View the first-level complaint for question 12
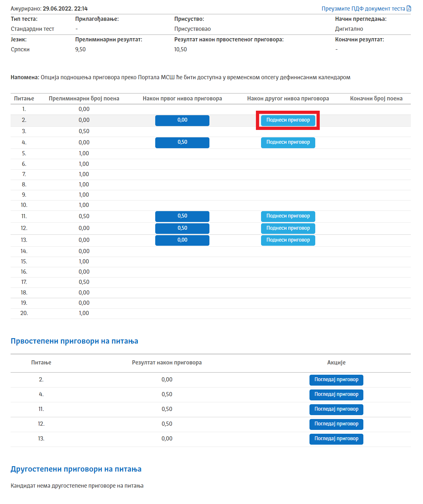This screenshot has width=423, height=504. [336, 424]
